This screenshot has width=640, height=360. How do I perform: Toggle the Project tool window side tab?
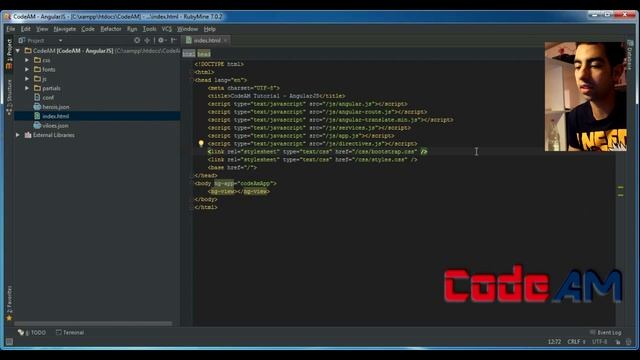[x=9, y=53]
